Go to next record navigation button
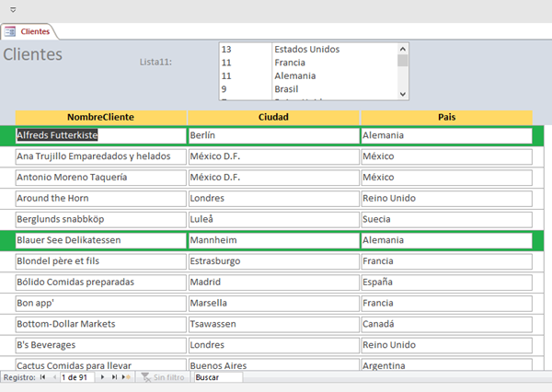The width and height of the screenshot is (552, 392). click(102, 377)
